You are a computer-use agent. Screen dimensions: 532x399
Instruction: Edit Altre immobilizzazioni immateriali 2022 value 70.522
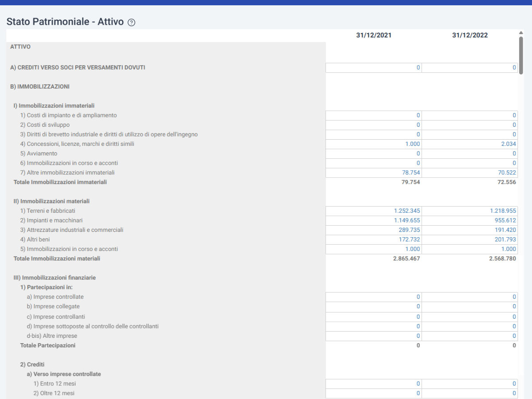469,172
